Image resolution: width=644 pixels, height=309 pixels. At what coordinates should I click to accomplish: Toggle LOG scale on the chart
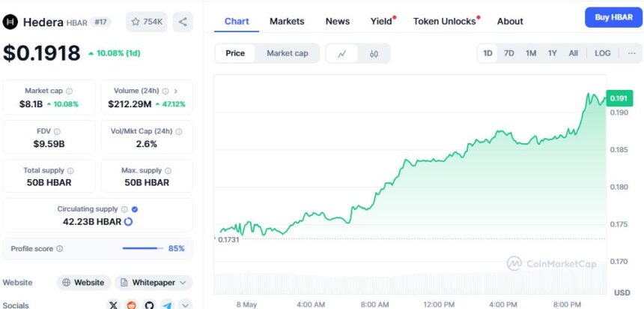click(603, 53)
